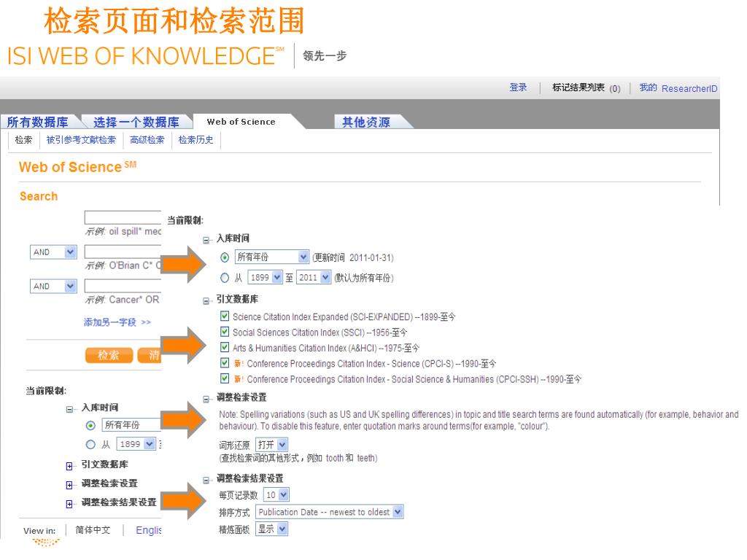
Task: Select 从 year-range radio in the left panel
Action: point(90,444)
